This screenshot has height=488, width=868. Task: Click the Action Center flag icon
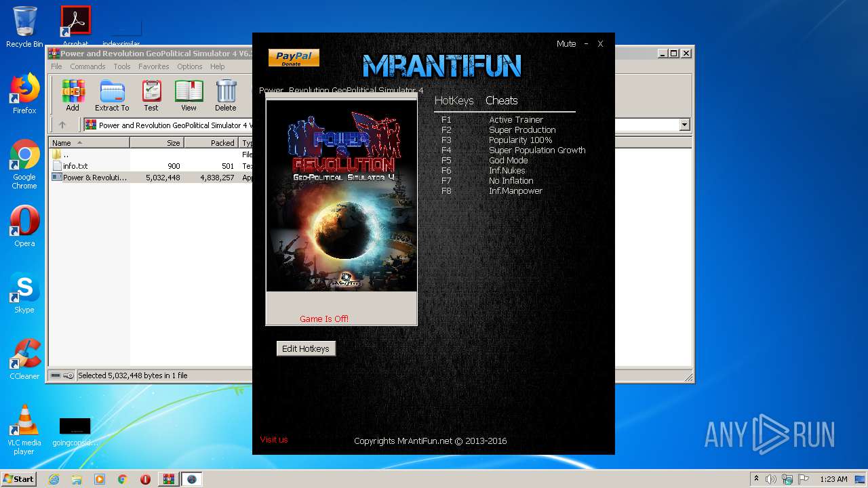[804, 479]
